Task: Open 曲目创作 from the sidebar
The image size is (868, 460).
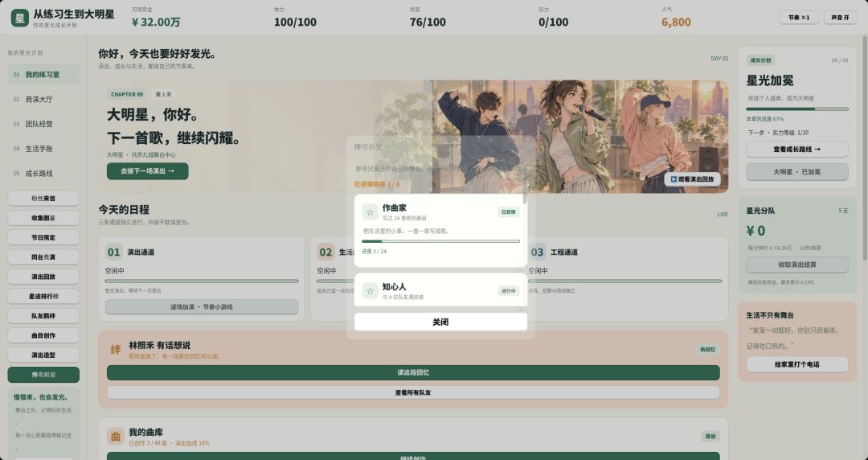Action: 43,335
